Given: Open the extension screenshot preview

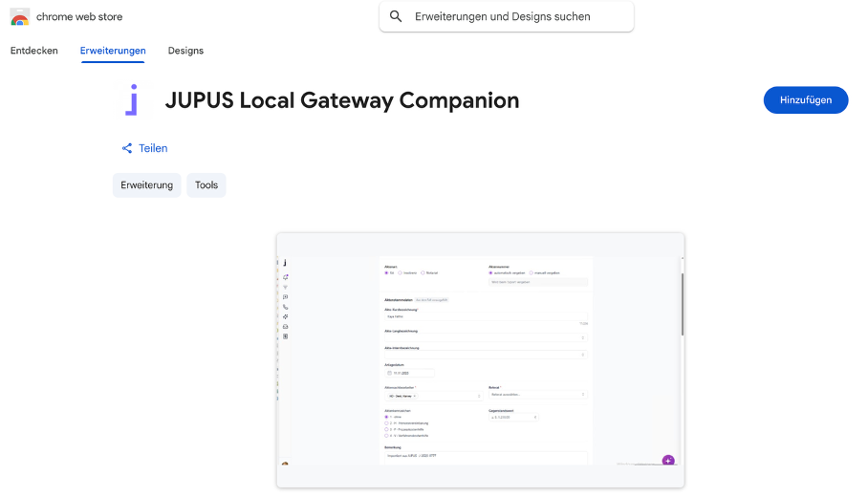Looking at the screenshot, I should pos(481,360).
